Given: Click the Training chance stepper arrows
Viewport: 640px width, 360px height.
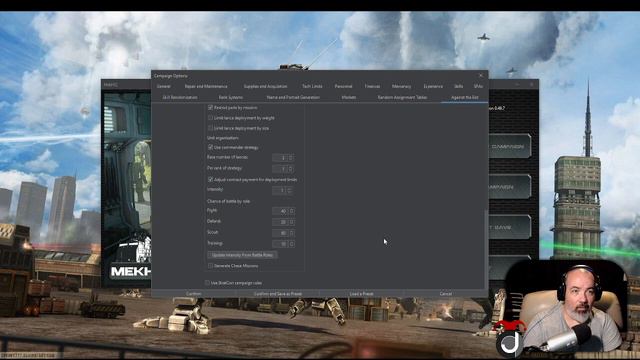Looking at the screenshot, I should 292,244.
